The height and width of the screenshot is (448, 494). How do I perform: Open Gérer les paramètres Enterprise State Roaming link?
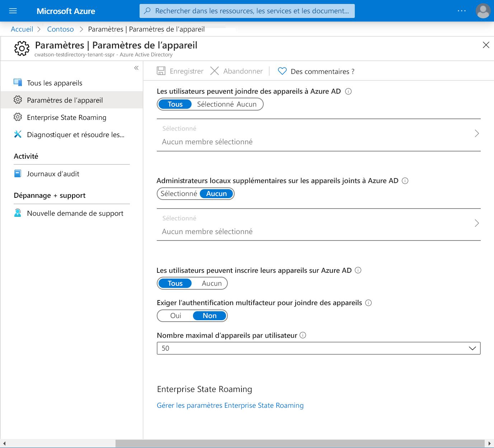point(230,405)
